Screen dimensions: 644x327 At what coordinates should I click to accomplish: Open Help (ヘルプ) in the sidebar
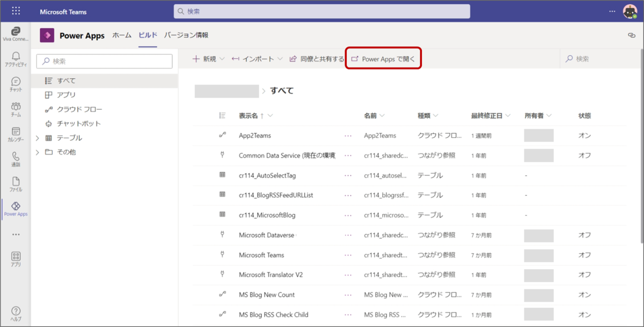click(16, 314)
